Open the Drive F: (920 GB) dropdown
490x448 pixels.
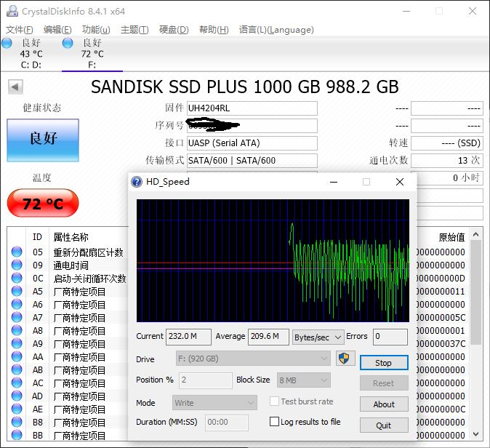point(253,359)
